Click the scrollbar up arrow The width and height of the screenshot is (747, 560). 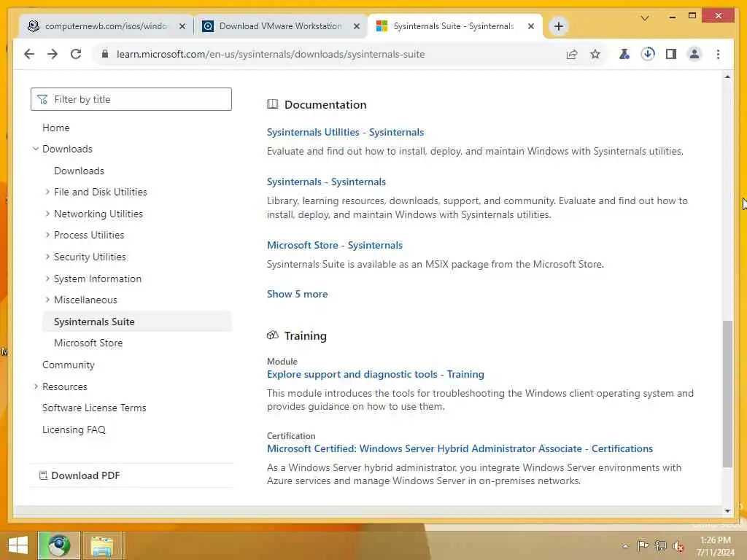(x=727, y=77)
